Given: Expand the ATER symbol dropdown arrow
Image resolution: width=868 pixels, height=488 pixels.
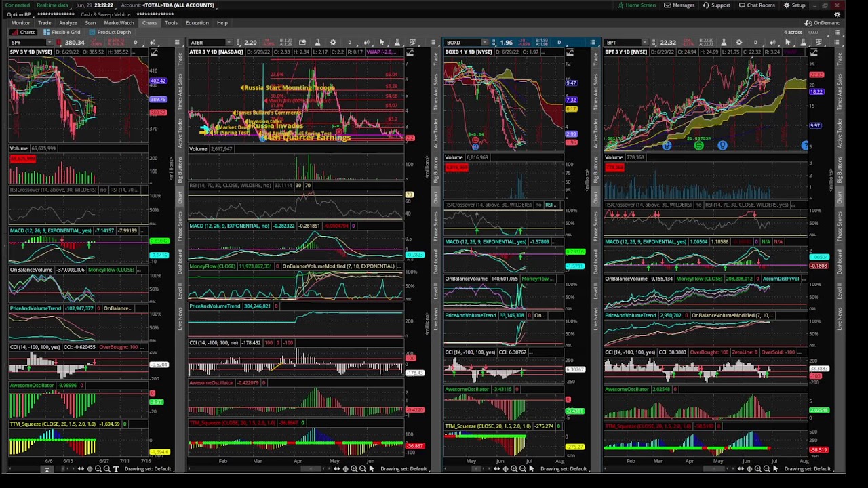Looking at the screenshot, I should click(x=229, y=43).
